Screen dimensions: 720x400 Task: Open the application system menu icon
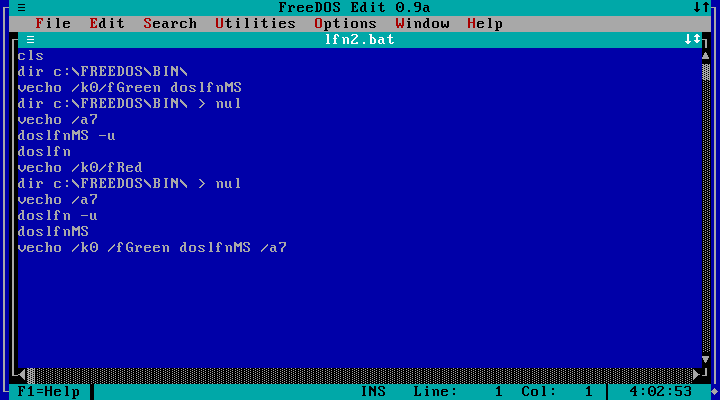22,7
